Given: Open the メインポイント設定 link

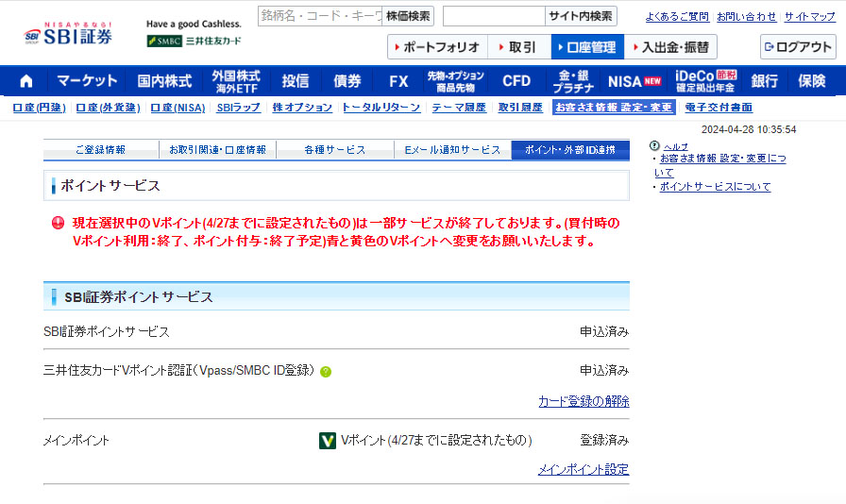Looking at the screenshot, I should pyautogui.click(x=583, y=470).
